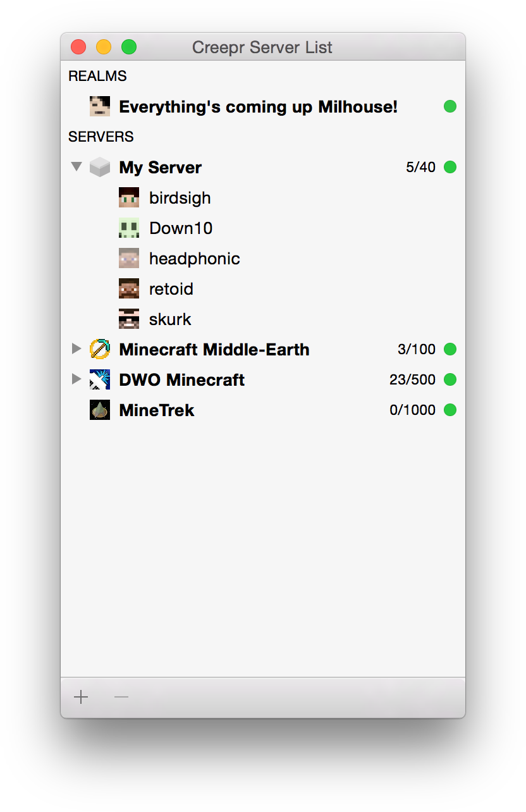Click the green status dot for MineTrek
Screen dimensions: 526x812
pos(450,410)
